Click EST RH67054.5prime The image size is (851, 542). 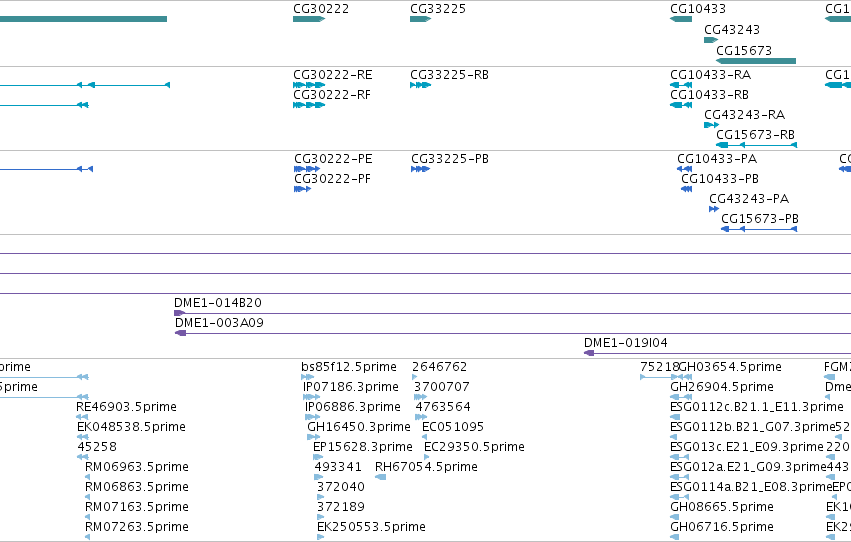click(426, 467)
